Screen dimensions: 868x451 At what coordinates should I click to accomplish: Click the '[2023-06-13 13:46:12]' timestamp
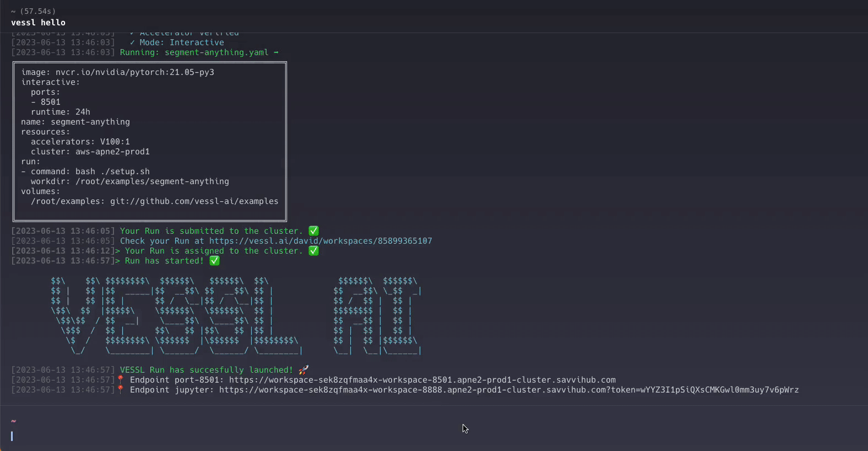(63, 251)
